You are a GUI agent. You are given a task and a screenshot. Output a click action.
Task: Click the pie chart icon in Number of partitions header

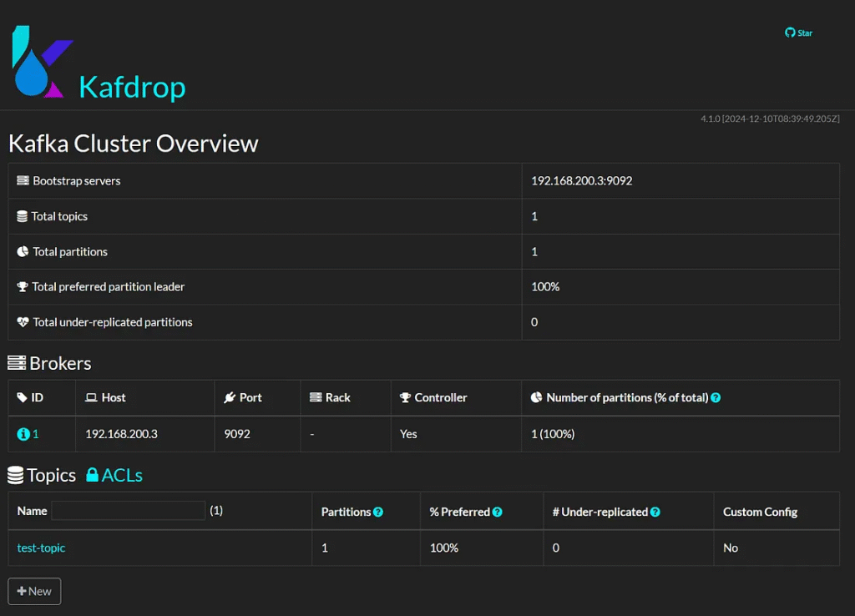coord(537,397)
